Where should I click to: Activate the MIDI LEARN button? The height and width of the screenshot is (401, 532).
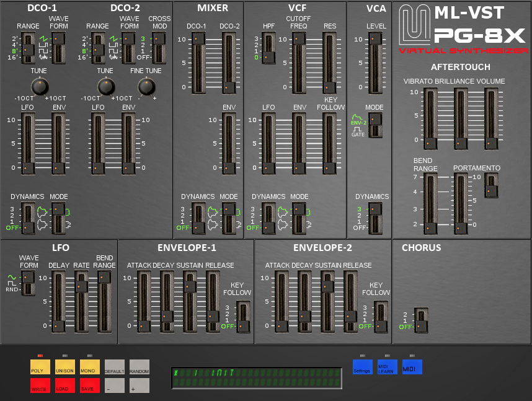pos(387,367)
